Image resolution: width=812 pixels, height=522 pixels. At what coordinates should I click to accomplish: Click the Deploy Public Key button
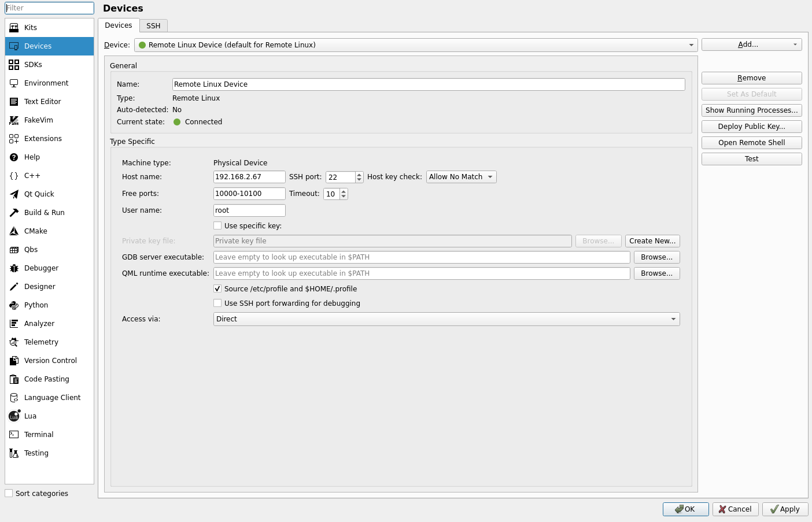point(751,127)
